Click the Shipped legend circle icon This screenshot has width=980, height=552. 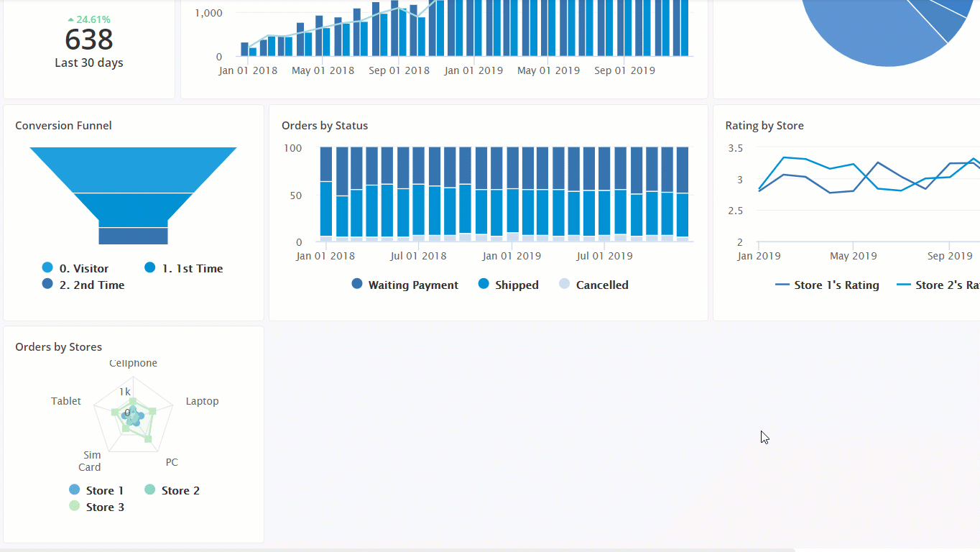tap(484, 285)
